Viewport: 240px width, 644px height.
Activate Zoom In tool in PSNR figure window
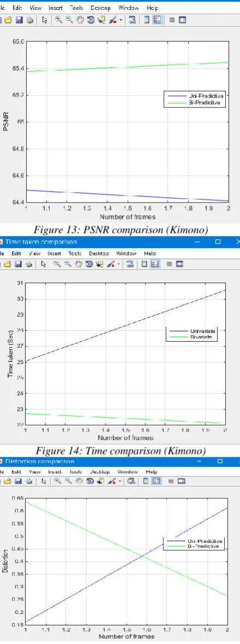coord(58,19)
